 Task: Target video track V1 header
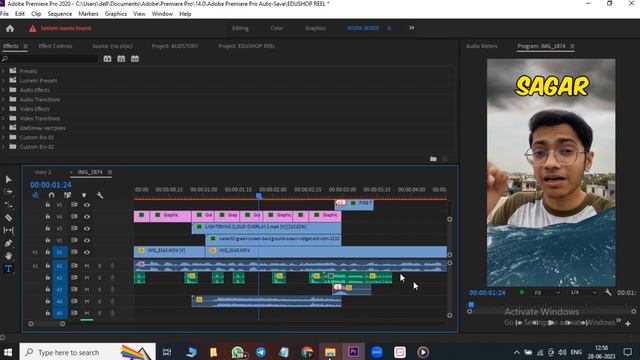click(x=60, y=252)
